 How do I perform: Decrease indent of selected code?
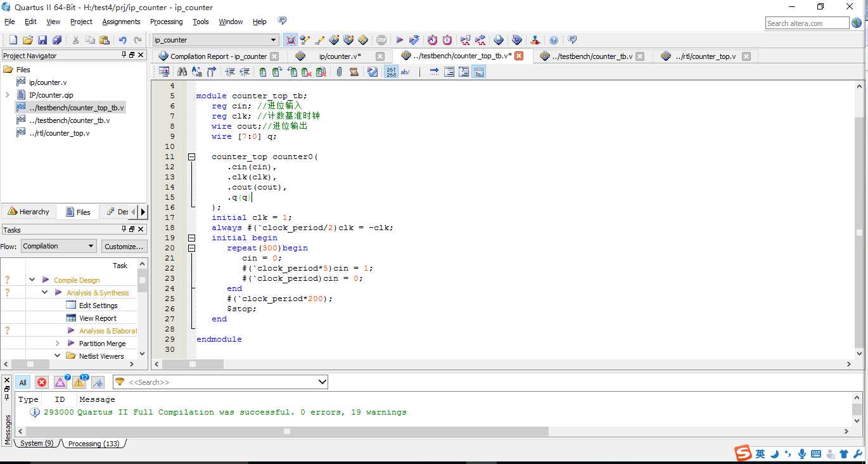point(245,72)
